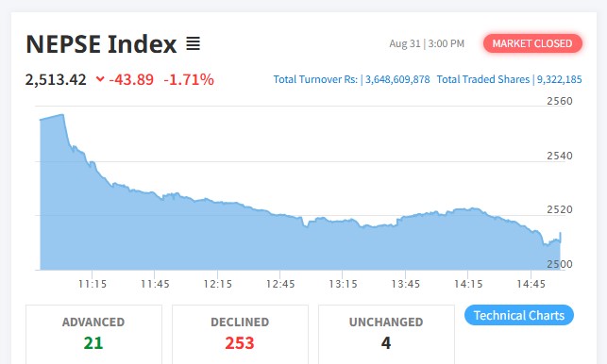This screenshot has width=607, height=364.
Task: Click the 13:15 time axis label
Action: point(343,284)
